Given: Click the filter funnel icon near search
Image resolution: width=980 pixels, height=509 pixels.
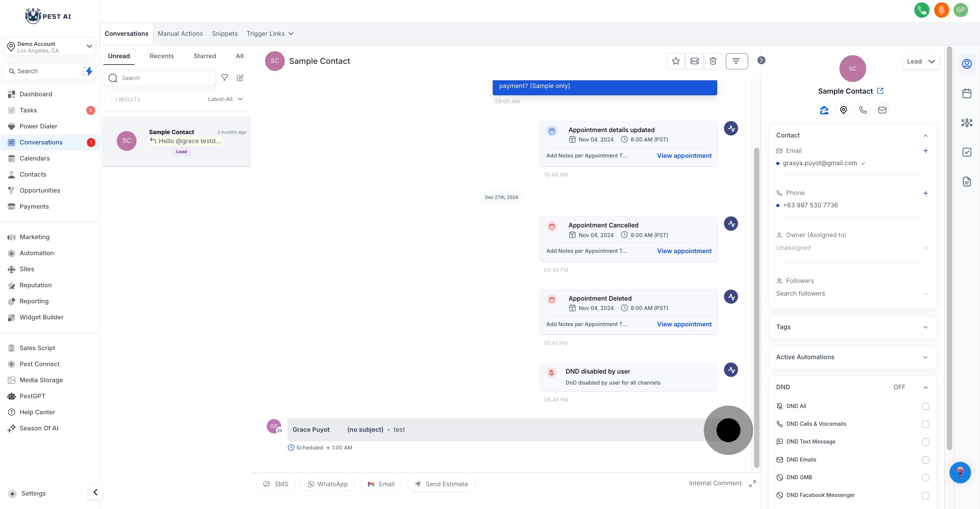Looking at the screenshot, I should (x=225, y=78).
